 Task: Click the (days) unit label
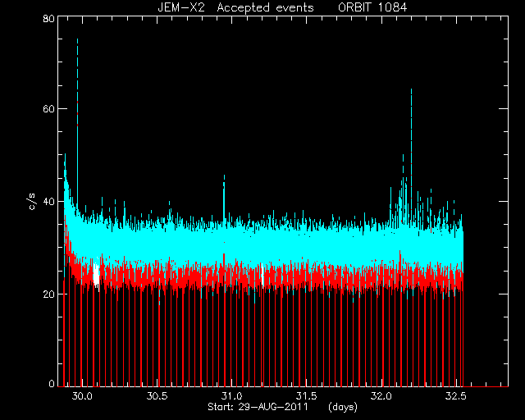[x=343, y=407]
